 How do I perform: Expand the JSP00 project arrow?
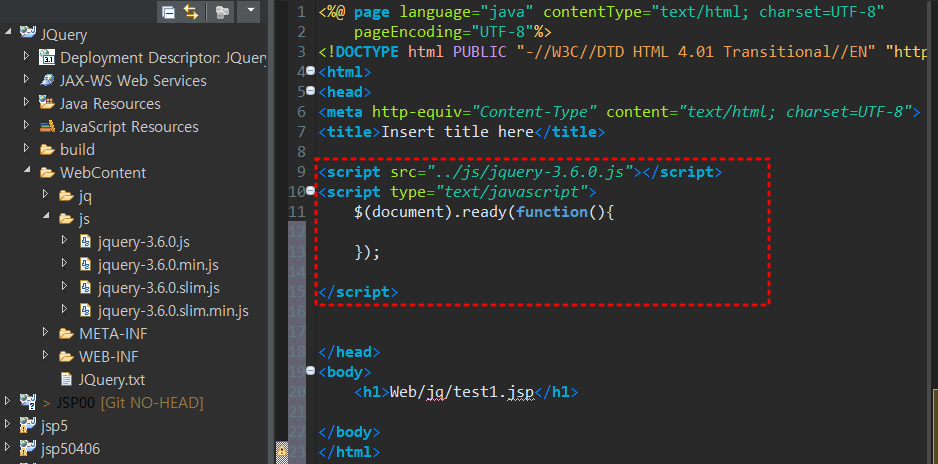pyautogui.click(x=7, y=400)
